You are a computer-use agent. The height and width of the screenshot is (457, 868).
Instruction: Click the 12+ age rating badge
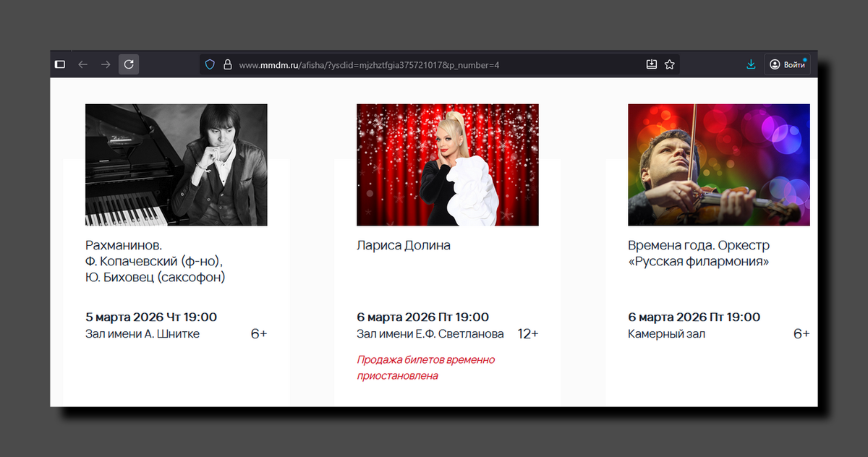[529, 333]
